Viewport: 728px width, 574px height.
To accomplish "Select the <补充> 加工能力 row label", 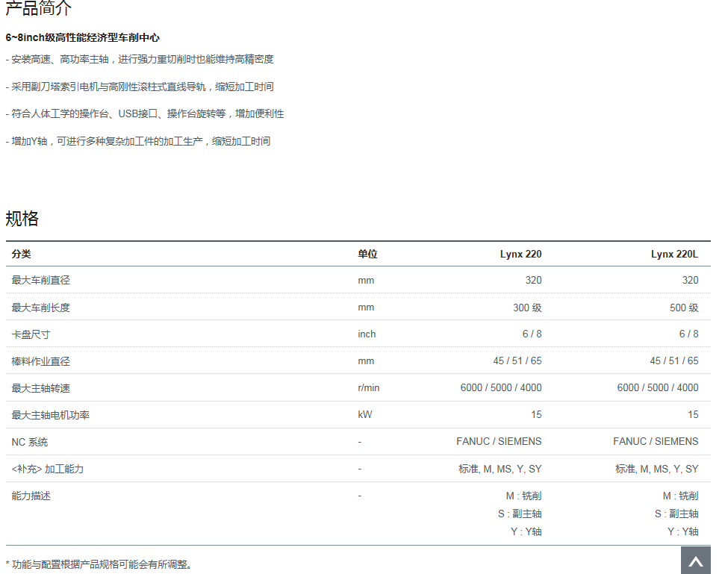I will [x=47, y=469].
